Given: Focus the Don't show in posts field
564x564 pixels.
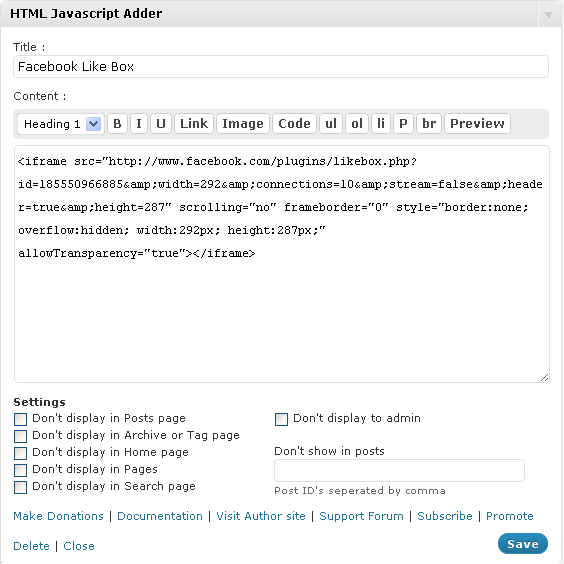Looking at the screenshot, I should pyautogui.click(x=399, y=470).
